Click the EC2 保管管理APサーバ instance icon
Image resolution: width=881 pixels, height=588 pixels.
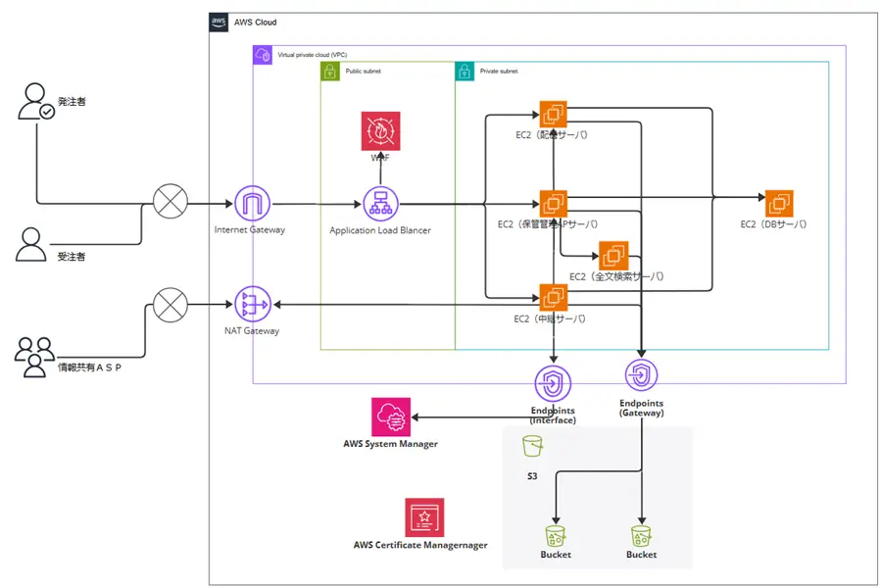click(x=554, y=204)
